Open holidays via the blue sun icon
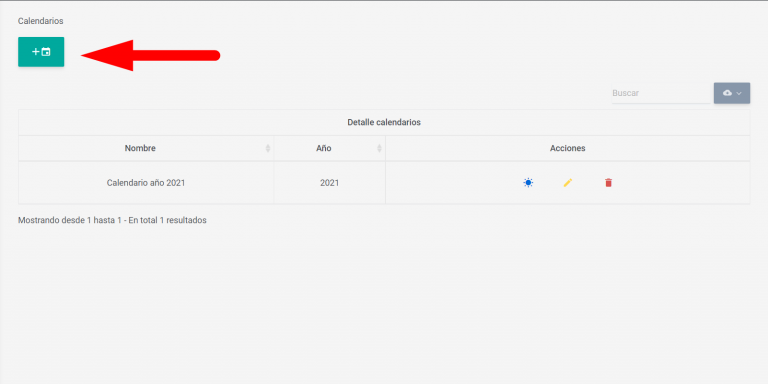This screenshot has width=768, height=384. (528, 183)
